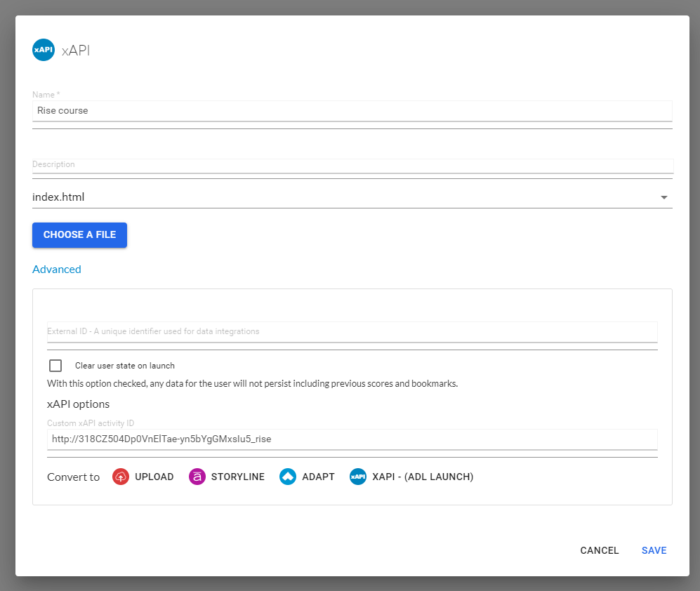
Task: Expand the Advanced options section
Action: pyautogui.click(x=56, y=269)
